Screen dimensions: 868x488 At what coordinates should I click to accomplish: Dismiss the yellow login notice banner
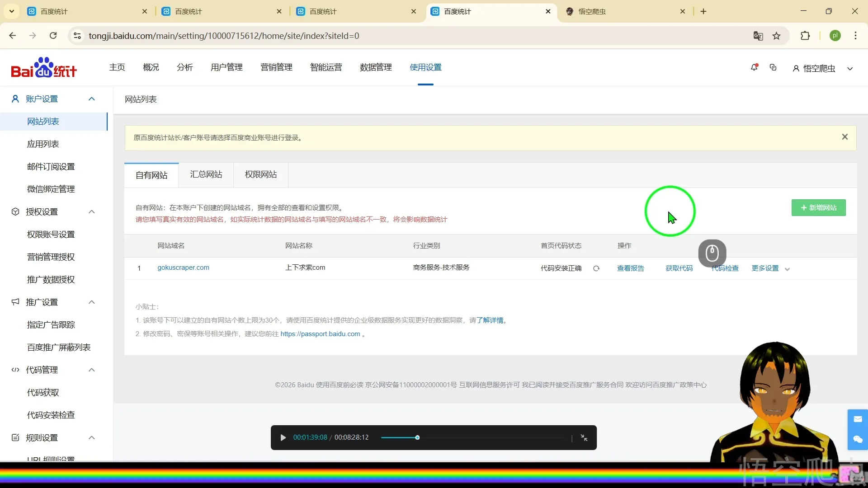(x=844, y=137)
